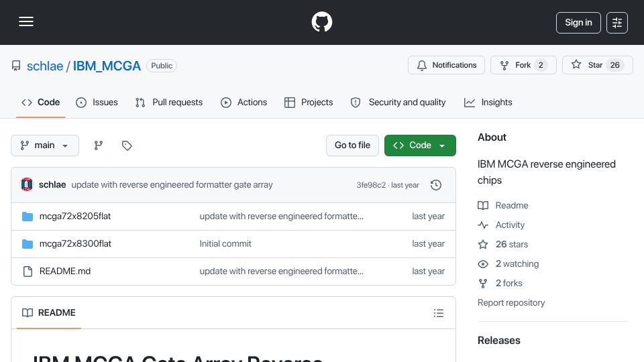View tags via the tag icon
Screen dimensions: 644x362
[x=127, y=145]
